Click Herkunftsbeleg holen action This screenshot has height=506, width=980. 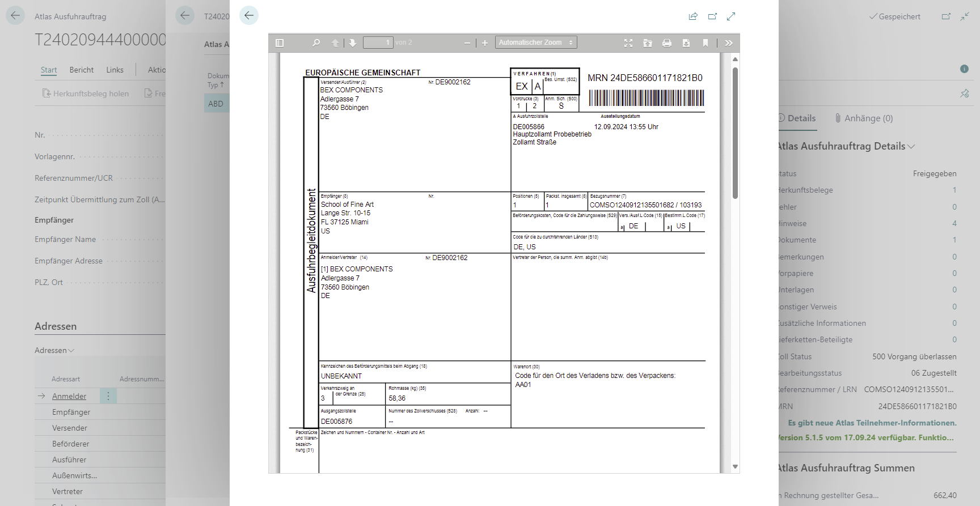pyautogui.click(x=86, y=93)
